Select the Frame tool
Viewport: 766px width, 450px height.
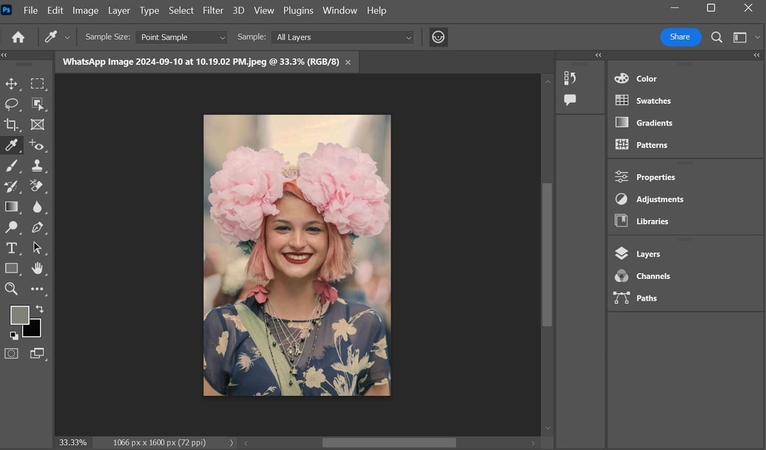click(37, 124)
